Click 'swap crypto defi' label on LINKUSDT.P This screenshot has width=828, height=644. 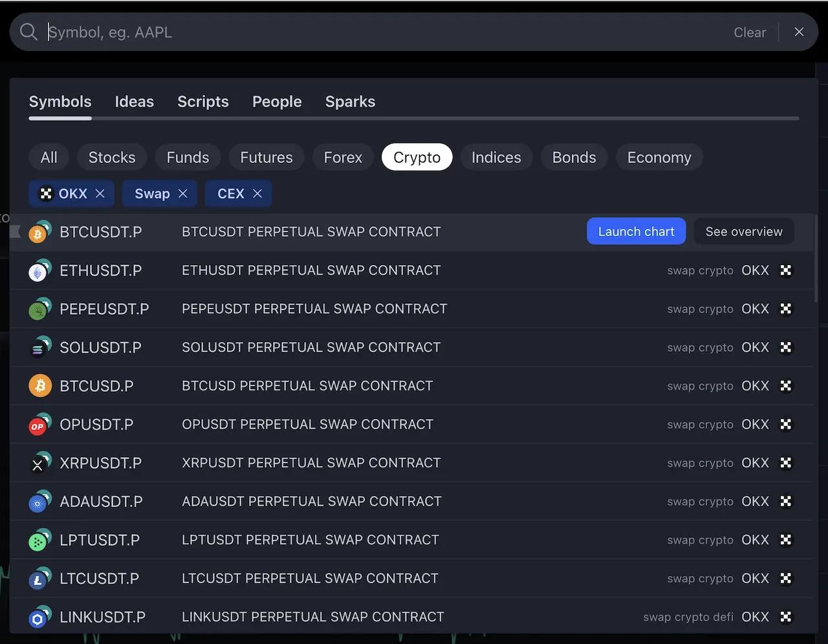tap(688, 617)
